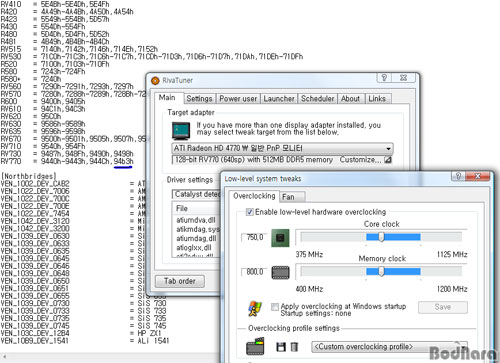This screenshot has height=363, width=500.
Task: Save overclocking profile with floppy disk icon
Action: pyautogui.click(x=281, y=347)
